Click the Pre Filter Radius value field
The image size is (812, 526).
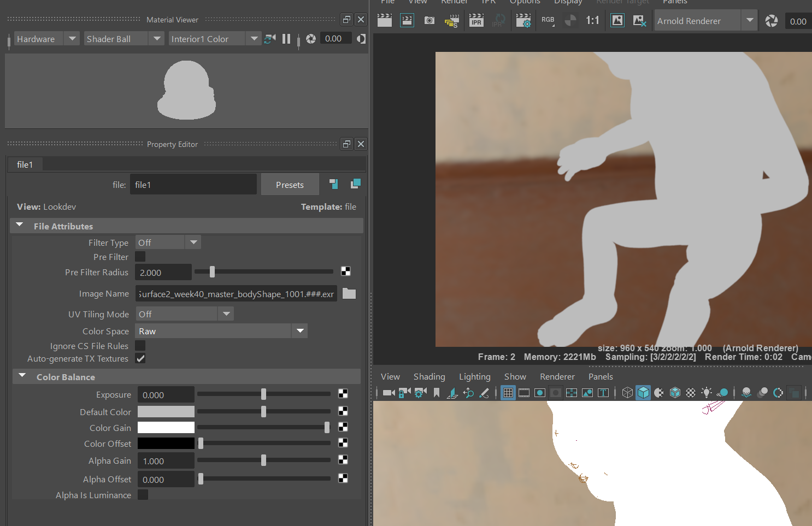point(163,272)
